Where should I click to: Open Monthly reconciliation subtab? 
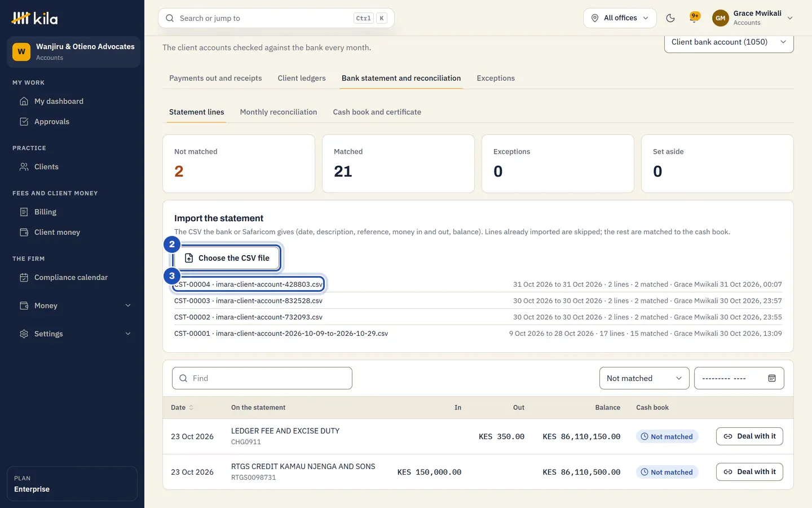tap(279, 112)
